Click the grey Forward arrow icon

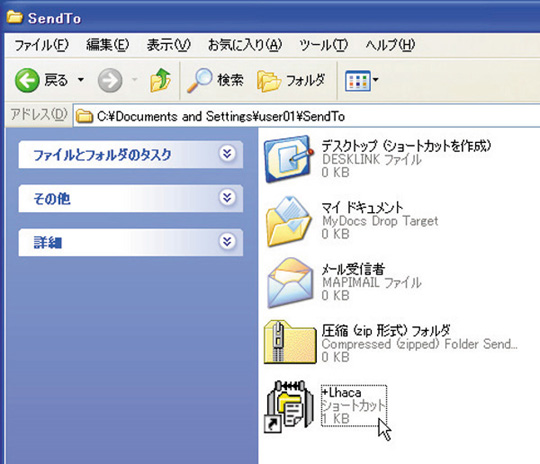pos(110,81)
